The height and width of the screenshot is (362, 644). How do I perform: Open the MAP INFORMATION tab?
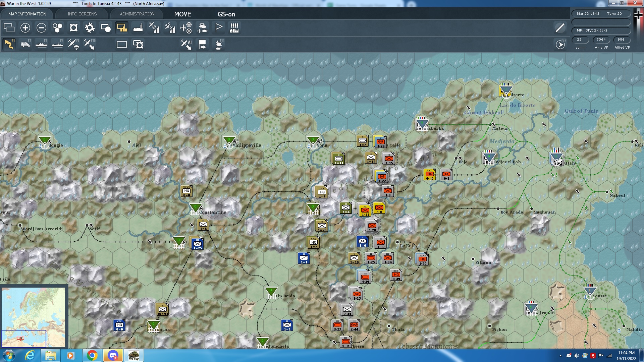point(27,14)
